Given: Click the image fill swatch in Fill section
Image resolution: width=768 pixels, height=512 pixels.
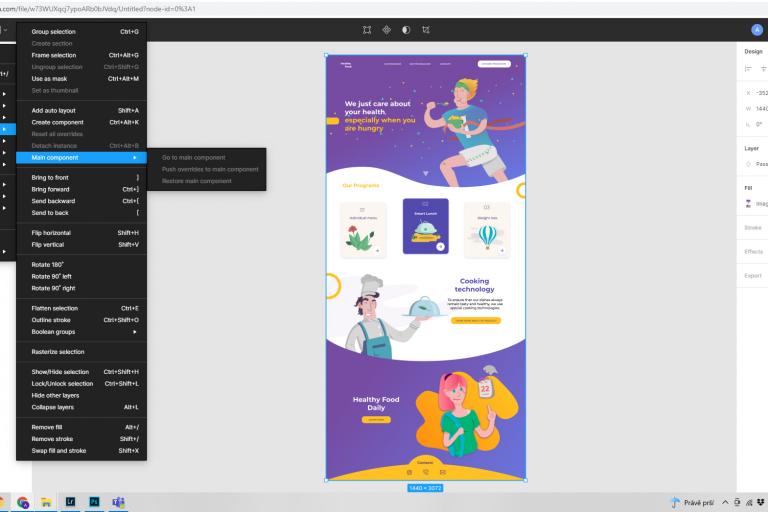Looking at the screenshot, I should coord(749,203).
